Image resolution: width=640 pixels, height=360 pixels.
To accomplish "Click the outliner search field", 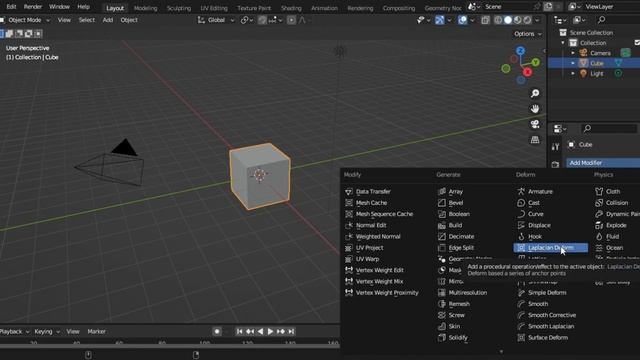I will point(617,20).
